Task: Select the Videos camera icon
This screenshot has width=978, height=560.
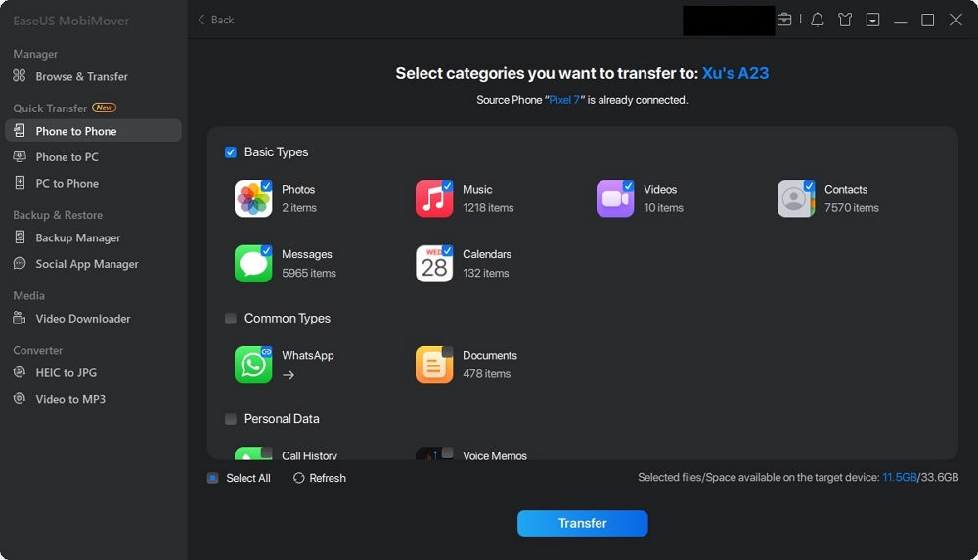Action: [x=615, y=198]
